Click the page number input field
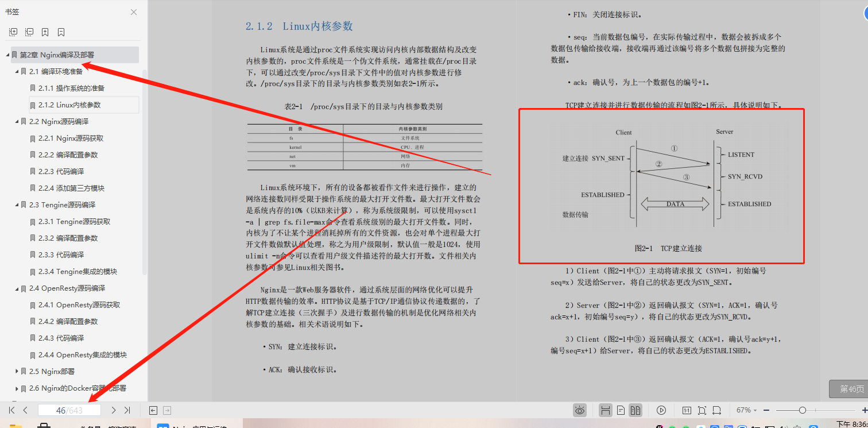This screenshot has height=428, width=868. (69, 410)
